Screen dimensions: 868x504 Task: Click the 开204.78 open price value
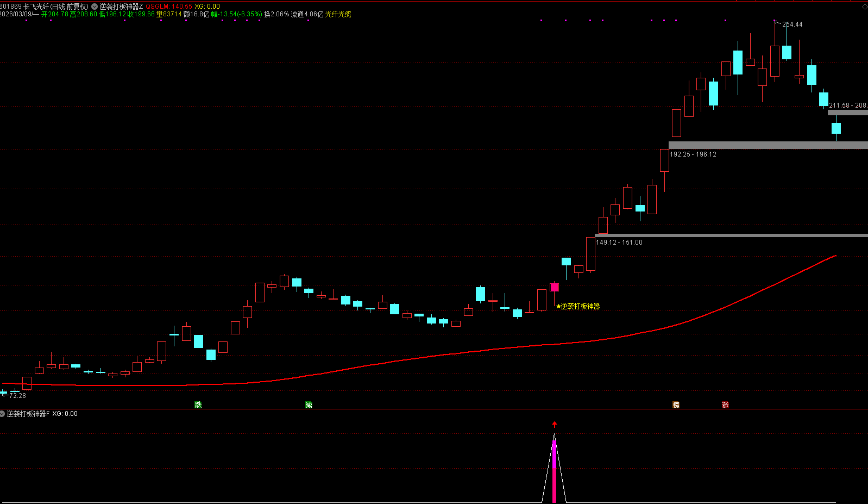point(55,14)
